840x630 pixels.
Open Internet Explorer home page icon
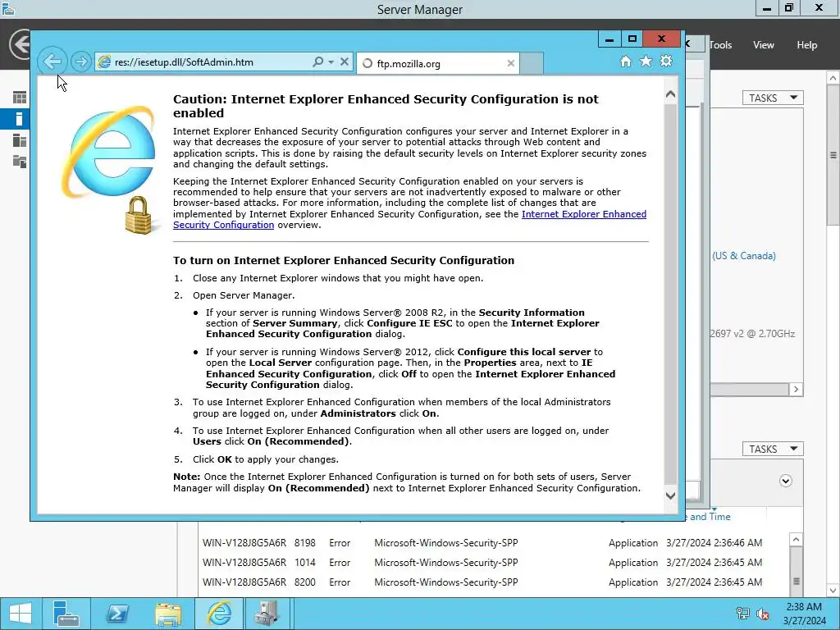(x=626, y=61)
